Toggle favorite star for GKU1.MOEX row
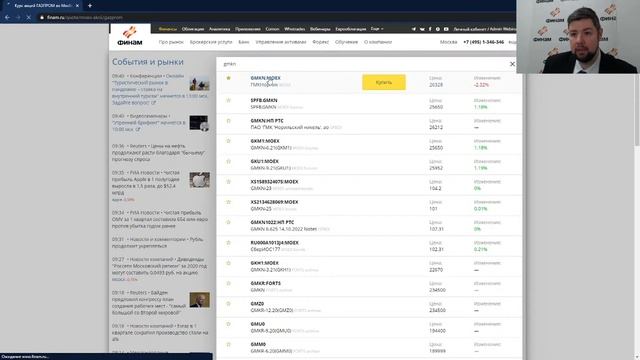Viewport: 640px width, 360px height. click(x=229, y=162)
